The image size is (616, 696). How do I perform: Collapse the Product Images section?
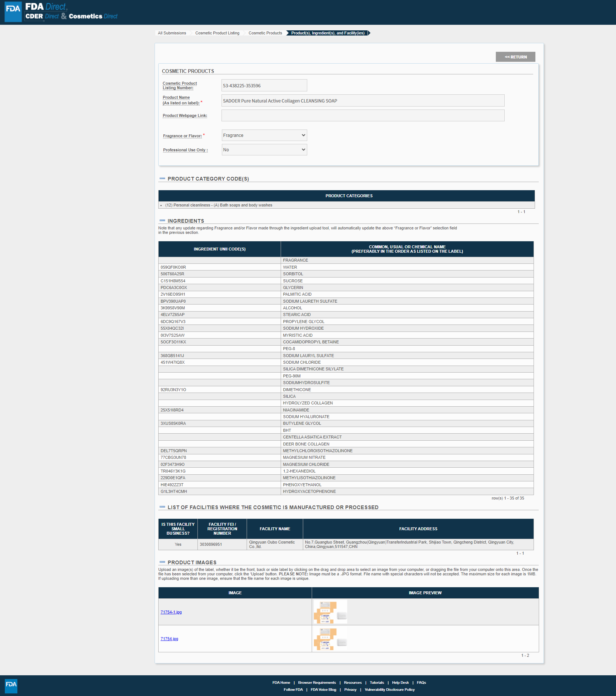coord(162,562)
